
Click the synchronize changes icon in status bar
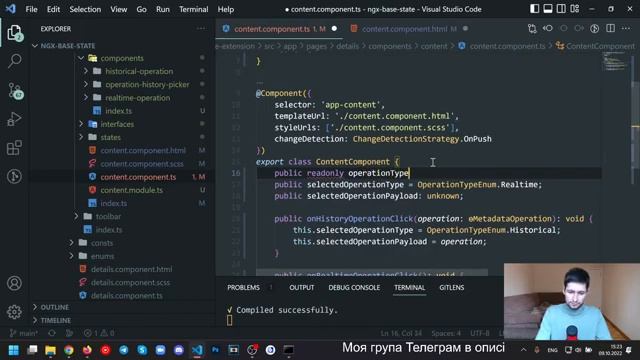coord(52,333)
